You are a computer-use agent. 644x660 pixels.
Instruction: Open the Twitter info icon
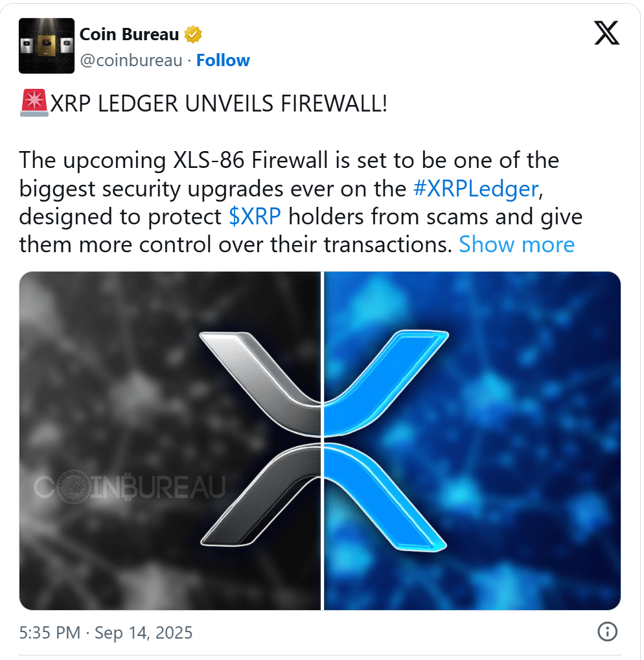coord(607,632)
